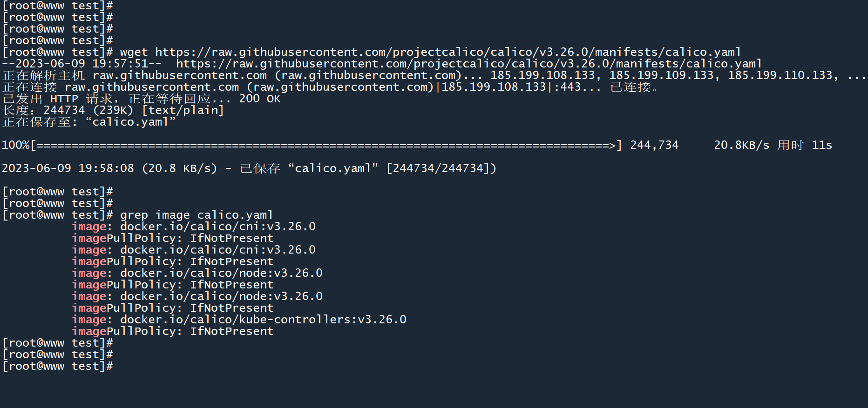Click the "grep image calico.yaml" command text
868x408 pixels.
196,215
